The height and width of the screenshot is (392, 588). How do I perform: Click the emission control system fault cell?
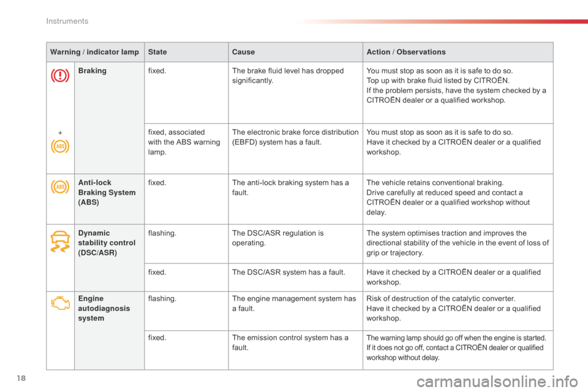(290, 342)
